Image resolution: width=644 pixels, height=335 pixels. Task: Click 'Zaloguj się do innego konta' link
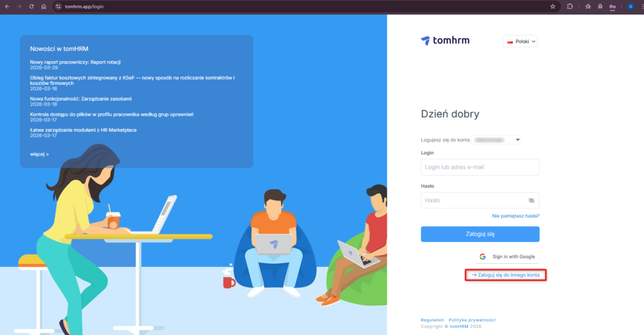pos(506,275)
